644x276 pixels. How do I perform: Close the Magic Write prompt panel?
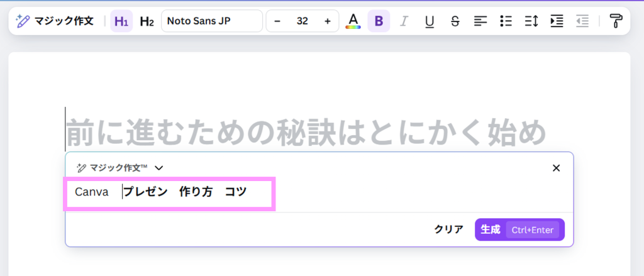tap(556, 168)
